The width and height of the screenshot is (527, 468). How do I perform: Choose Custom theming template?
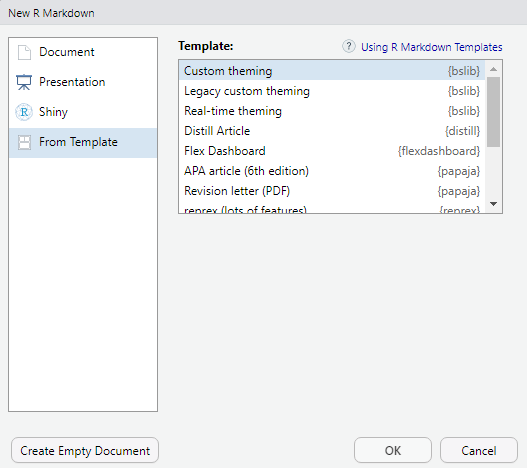click(x=332, y=71)
